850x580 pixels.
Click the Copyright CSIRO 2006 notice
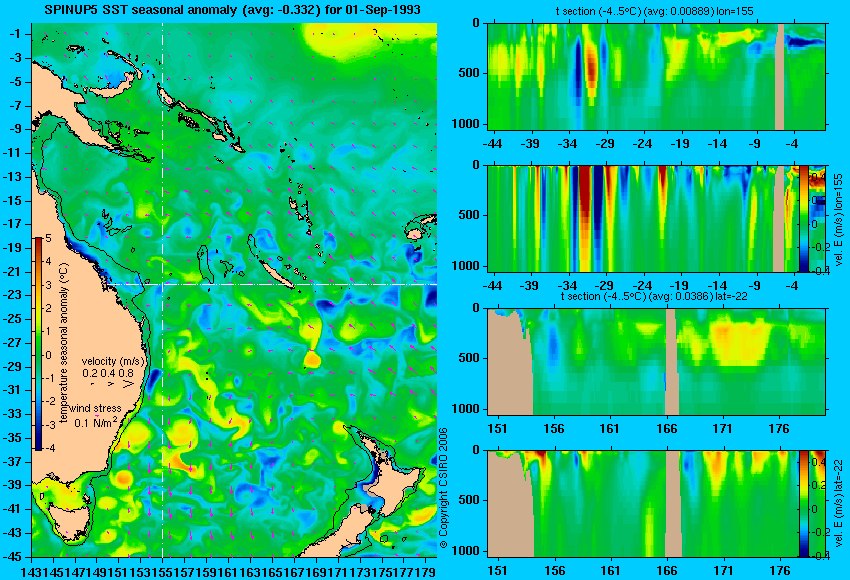443,488
